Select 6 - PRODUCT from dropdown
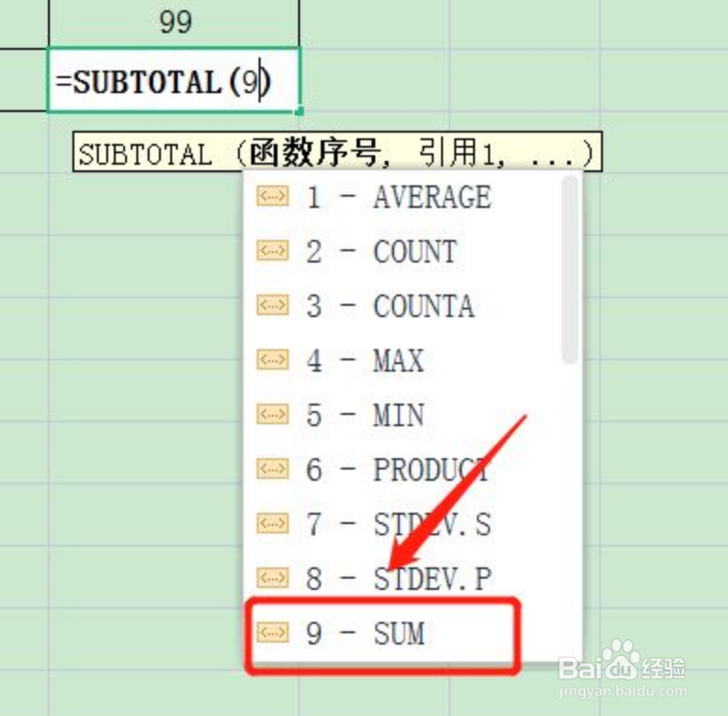Image resolution: width=728 pixels, height=716 pixels. (397, 469)
